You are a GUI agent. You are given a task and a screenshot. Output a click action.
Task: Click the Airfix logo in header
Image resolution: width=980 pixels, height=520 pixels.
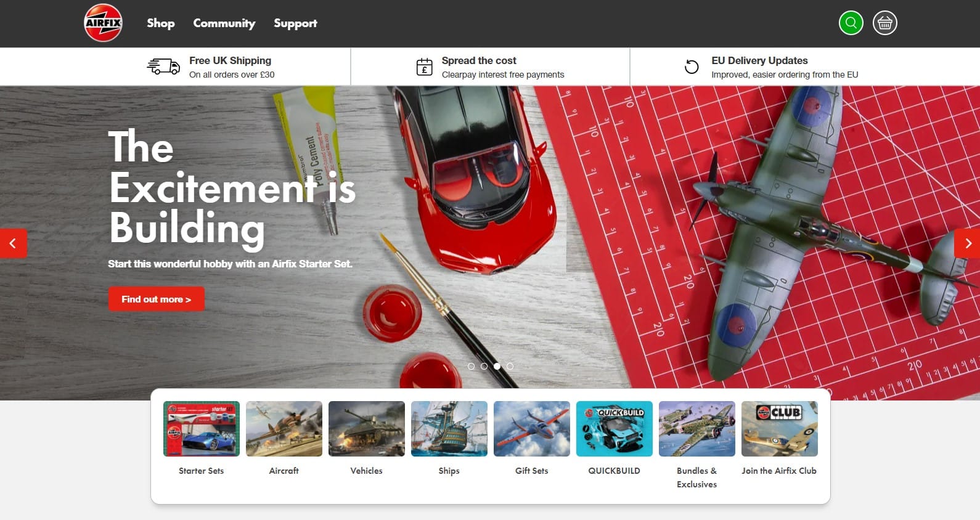coord(103,23)
